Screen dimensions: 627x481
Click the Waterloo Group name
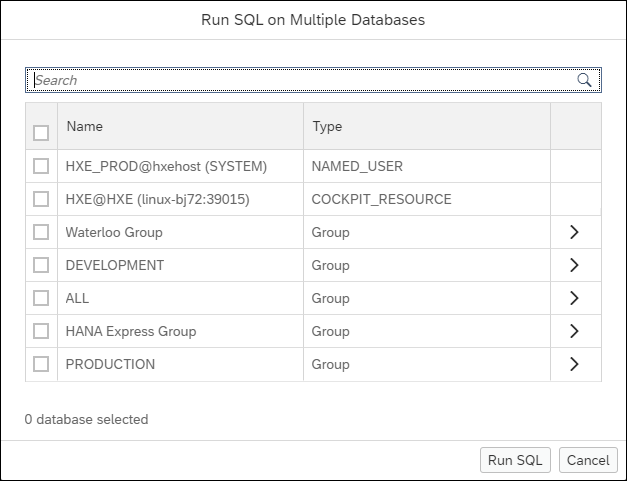click(114, 232)
